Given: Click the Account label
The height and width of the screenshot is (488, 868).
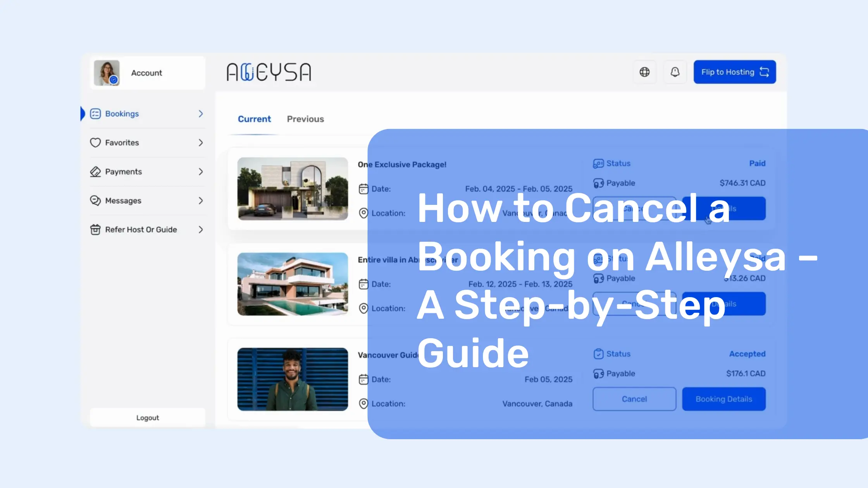Looking at the screenshot, I should point(146,73).
